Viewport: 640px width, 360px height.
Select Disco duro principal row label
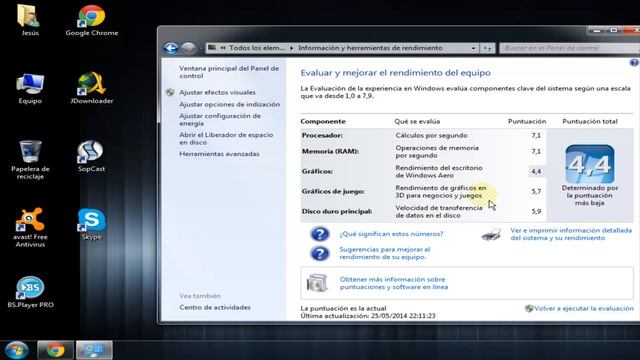[x=337, y=211]
